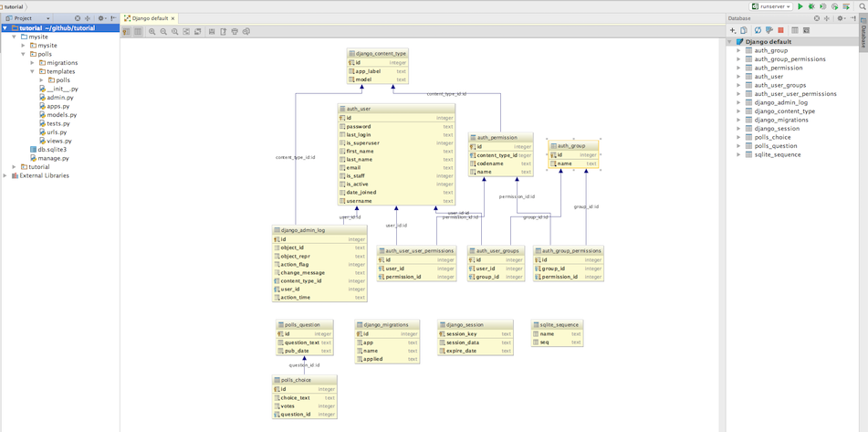Run with coverage icon
The width and height of the screenshot is (868, 432).
pyautogui.click(x=823, y=6)
